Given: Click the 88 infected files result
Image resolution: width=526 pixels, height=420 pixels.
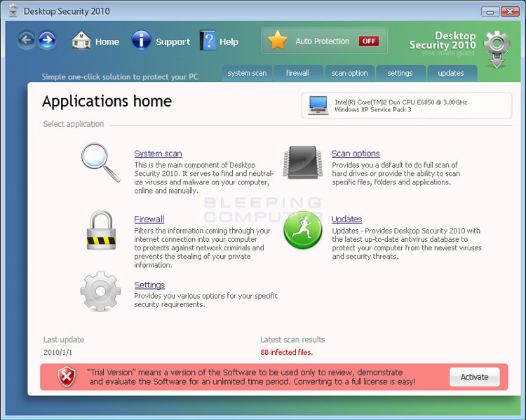Looking at the screenshot, I should (x=286, y=352).
